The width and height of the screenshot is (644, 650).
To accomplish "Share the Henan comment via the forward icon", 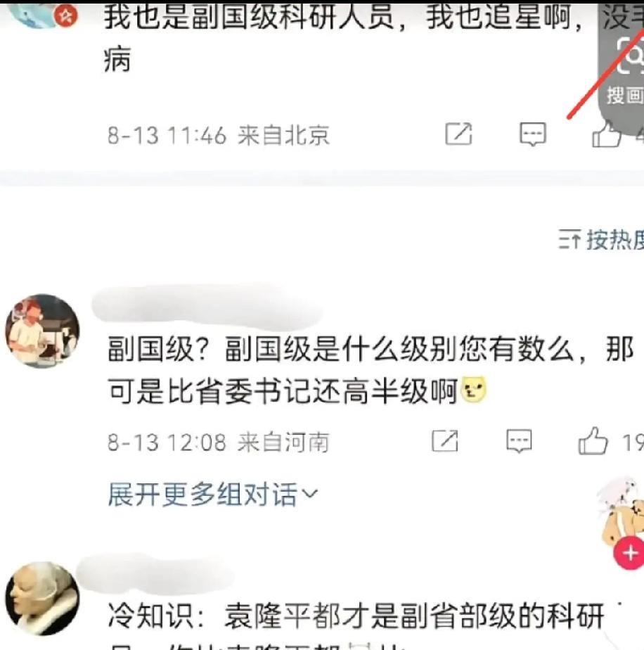I will [445, 440].
